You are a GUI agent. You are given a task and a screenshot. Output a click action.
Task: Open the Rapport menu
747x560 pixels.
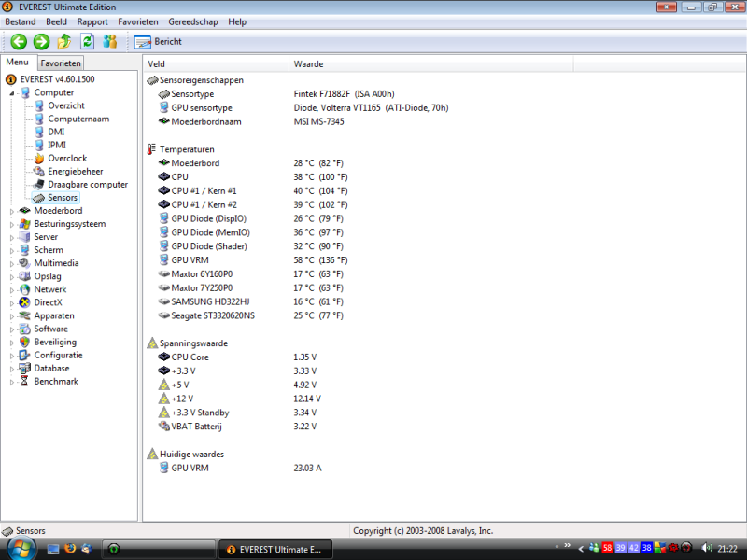click(x=92, y=21)
